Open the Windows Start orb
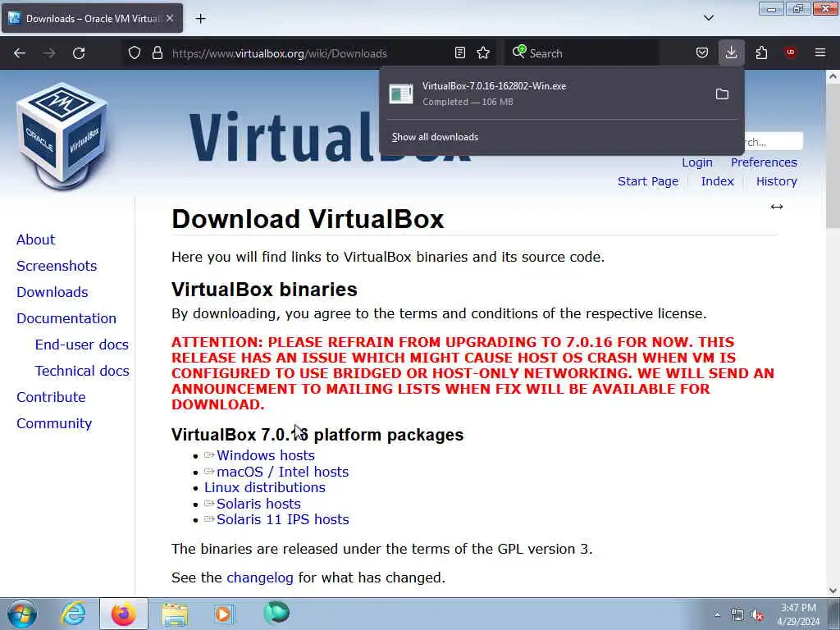The image size is (840, 630). click(22, 614)
